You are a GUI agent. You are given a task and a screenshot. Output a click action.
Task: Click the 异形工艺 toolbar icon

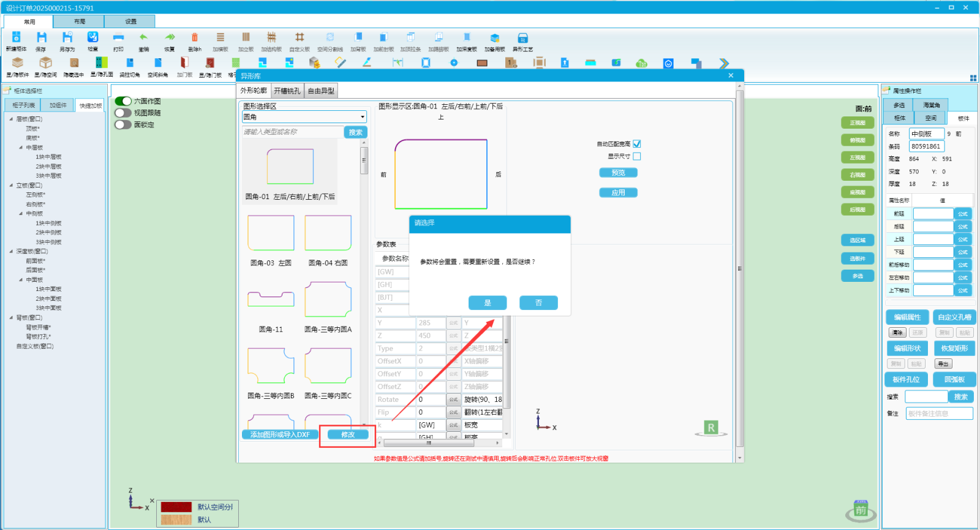coord(522,39)
